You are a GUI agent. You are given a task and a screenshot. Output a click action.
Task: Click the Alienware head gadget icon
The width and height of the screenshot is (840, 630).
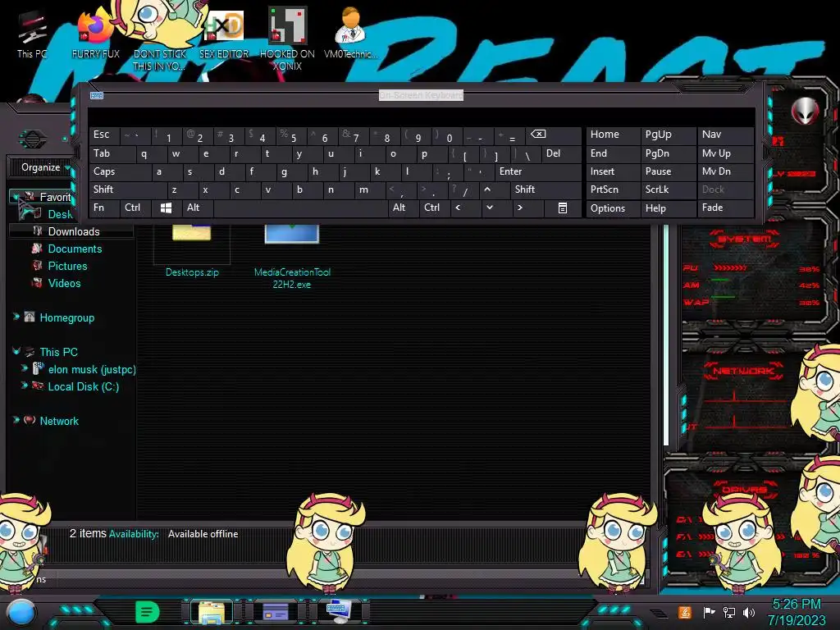[x=805, y=111]
